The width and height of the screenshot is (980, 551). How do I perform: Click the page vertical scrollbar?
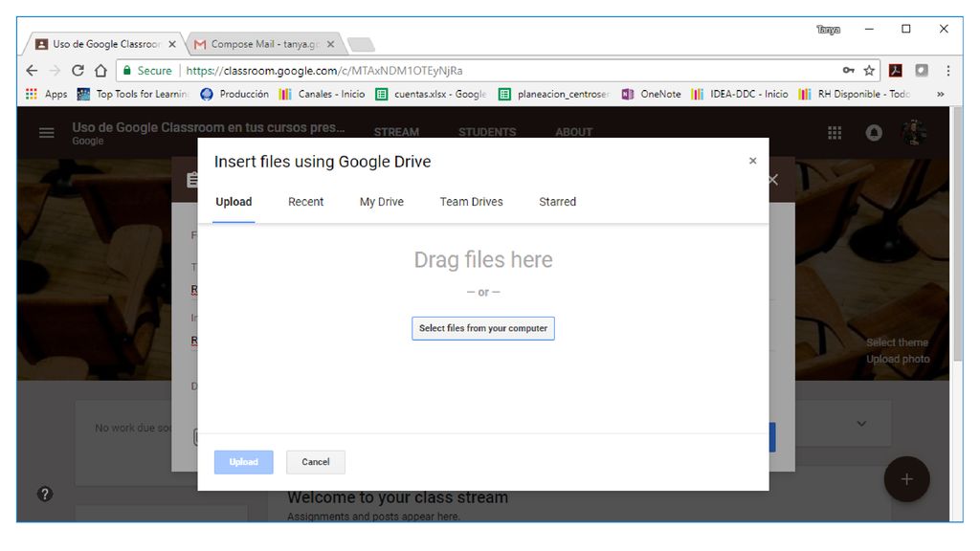pyautogui.click(x=957, y=234)
